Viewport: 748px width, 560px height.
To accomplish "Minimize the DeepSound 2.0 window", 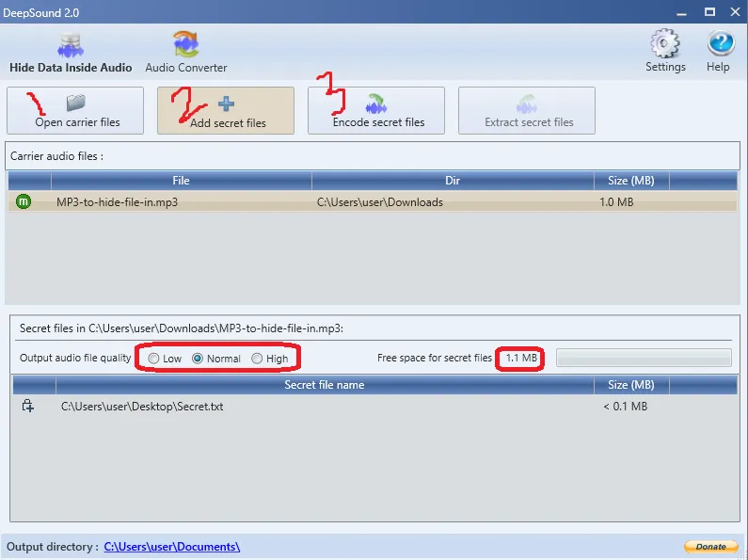I will click(x=682, y=13).
